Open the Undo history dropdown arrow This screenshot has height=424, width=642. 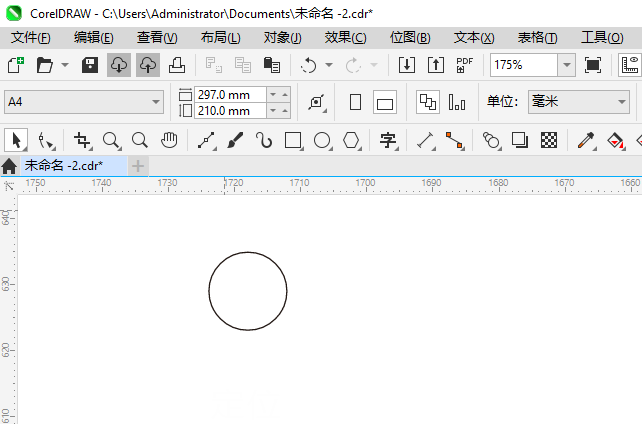click(x=329, y=65)
